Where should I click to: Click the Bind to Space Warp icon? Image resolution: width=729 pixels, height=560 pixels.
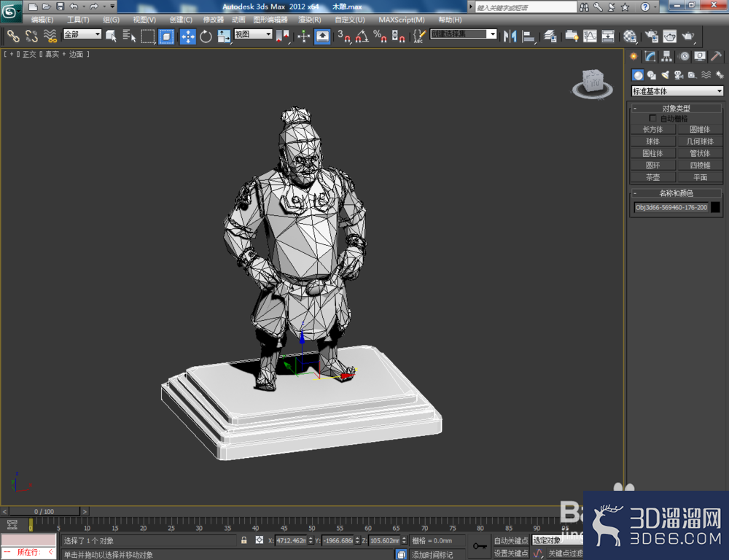click(x=50, y=36)
